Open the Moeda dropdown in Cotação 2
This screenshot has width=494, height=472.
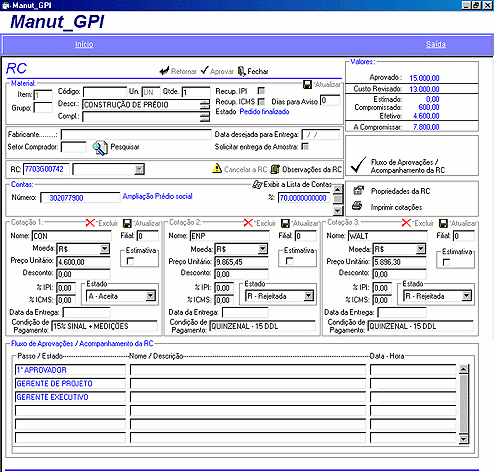(x=263, y=248)
